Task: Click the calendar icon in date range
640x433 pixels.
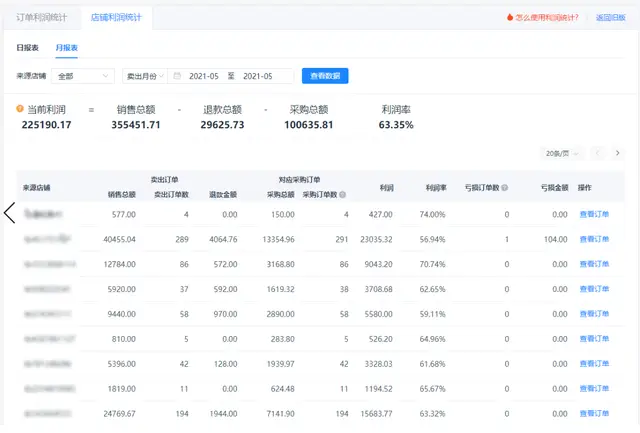Action: point(177,76)
